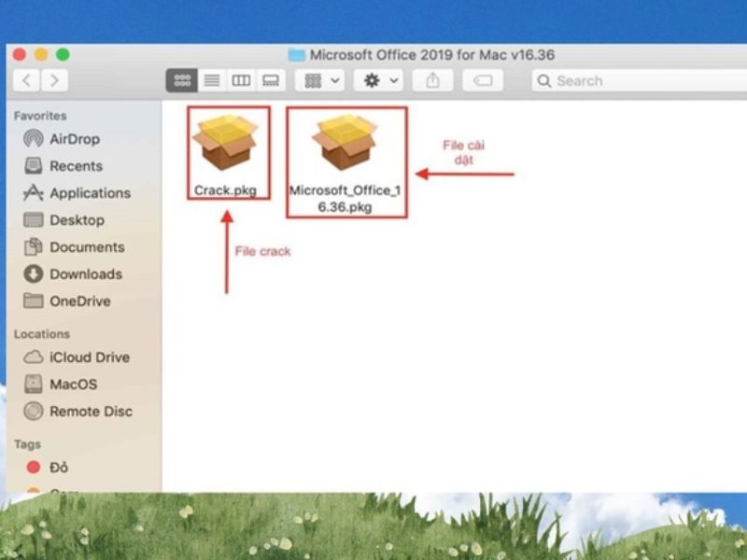Viewport: 747px width, 560px height.
Task: Open the group-by arrangement dropdown
Action: (319, 80)
